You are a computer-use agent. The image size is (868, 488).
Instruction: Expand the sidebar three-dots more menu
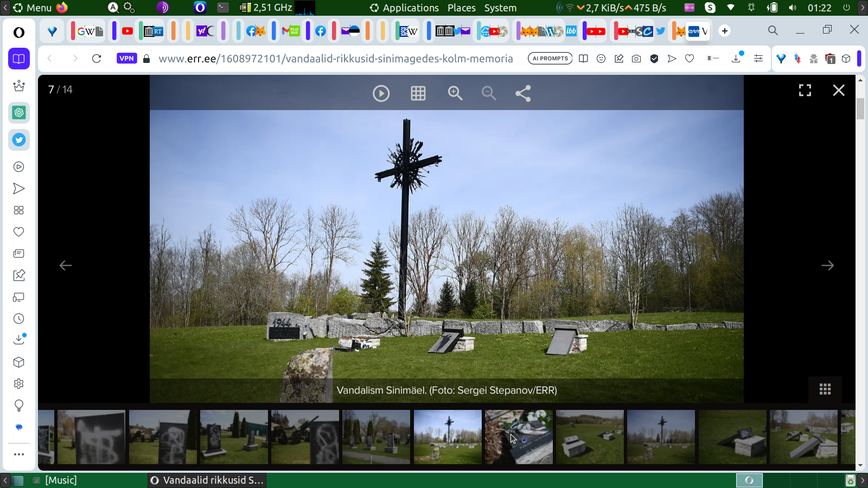pos(19,454)
